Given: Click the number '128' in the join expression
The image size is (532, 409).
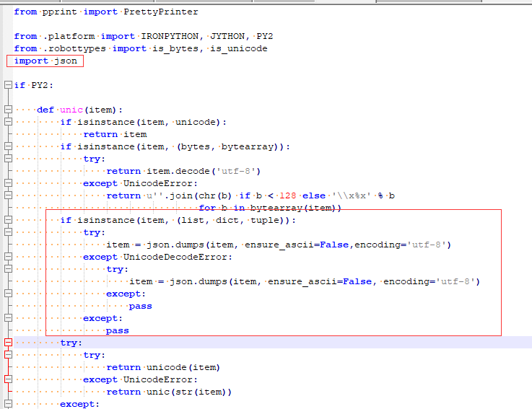Looking at the screenshot, I should 288,195.
